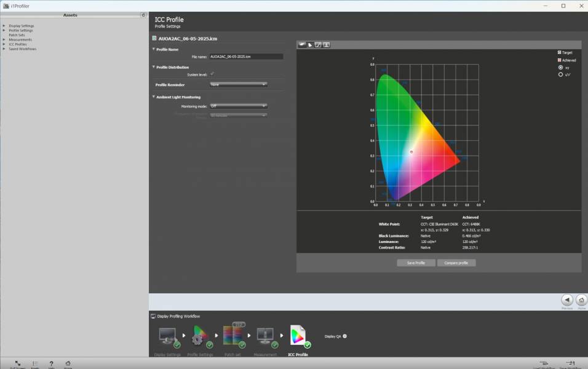Click the 'AUOA2AC_06-05-2025.icm' profile title
588x369 pixels.
tap(188, 39)
